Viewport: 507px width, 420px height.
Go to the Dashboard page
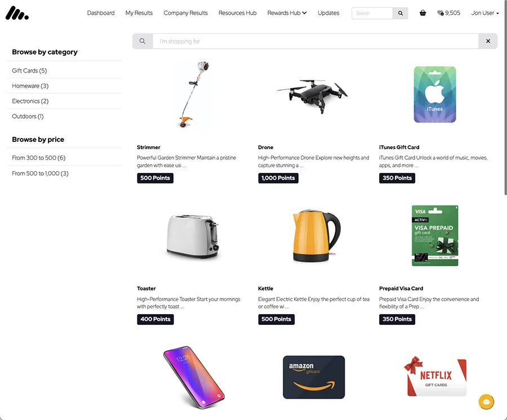click(x=101, y=13)
